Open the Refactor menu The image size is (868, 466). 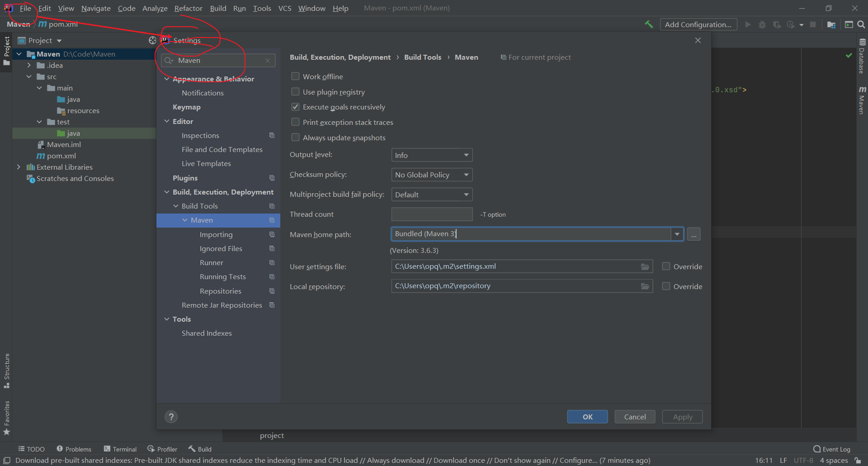(188, 8)
